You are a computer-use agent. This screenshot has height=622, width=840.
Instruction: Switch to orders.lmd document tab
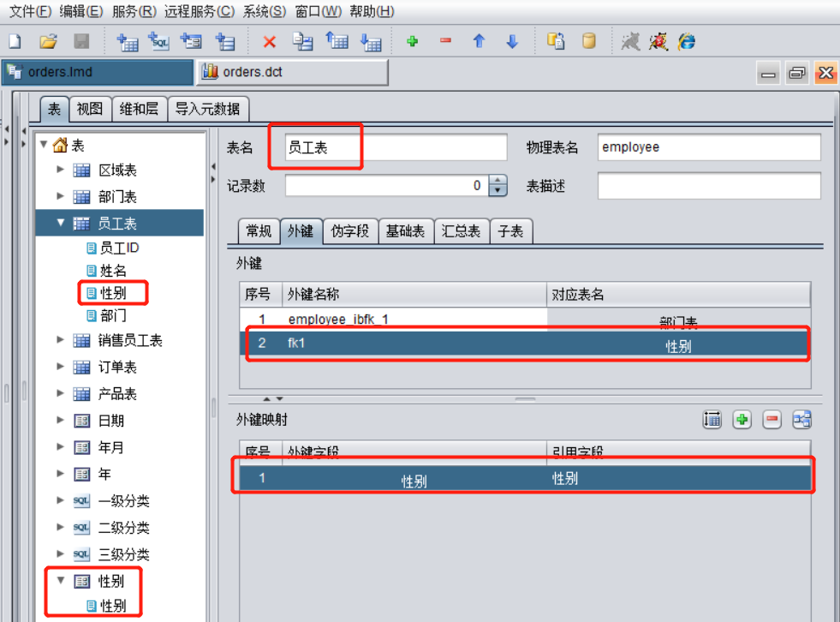[x=98, y=72]
